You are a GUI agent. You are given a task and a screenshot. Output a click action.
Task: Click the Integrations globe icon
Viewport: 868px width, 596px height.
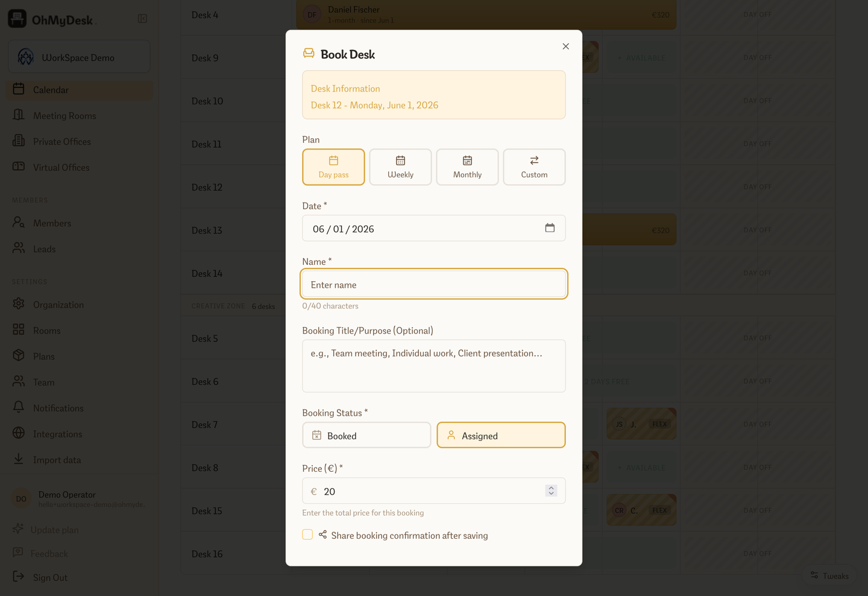19,433
